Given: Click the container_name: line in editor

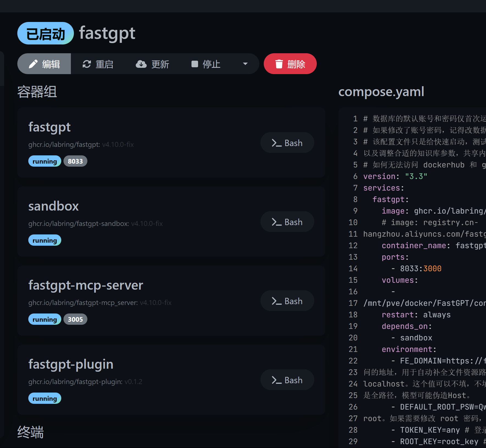Looking at the screenshot, I should tap(434, 245).
